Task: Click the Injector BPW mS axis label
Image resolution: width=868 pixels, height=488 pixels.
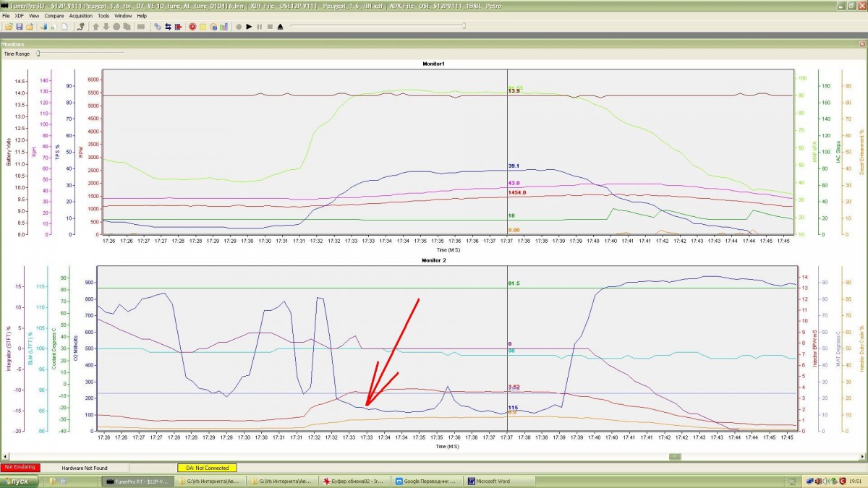Action: tap(814, 348)
